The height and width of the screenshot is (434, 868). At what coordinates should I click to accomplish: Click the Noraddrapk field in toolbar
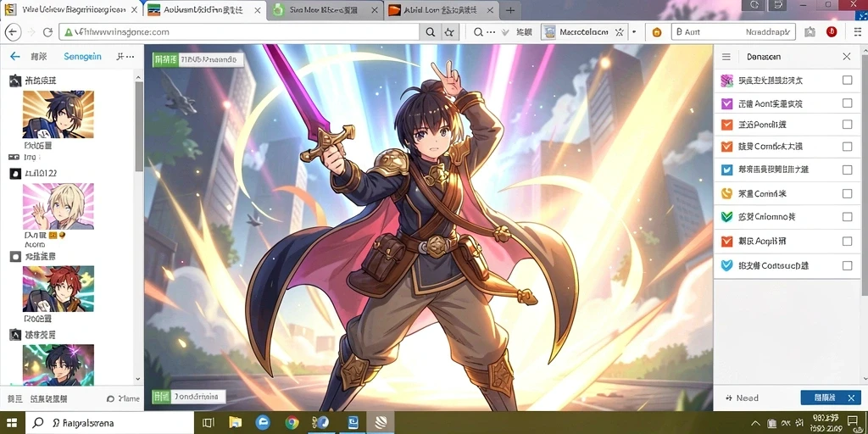tap(733, 32)
